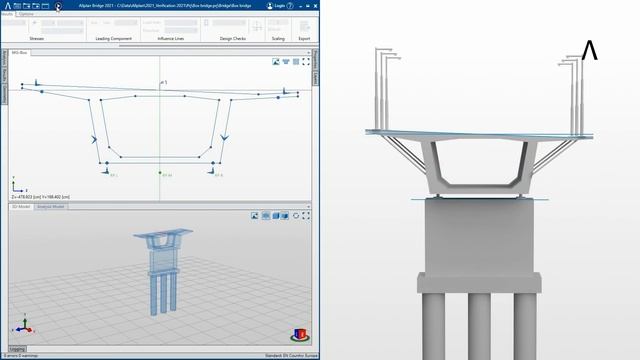Switch to the Results ribbon tab
This screenshot has height=360, width=640.
(7, 14)
